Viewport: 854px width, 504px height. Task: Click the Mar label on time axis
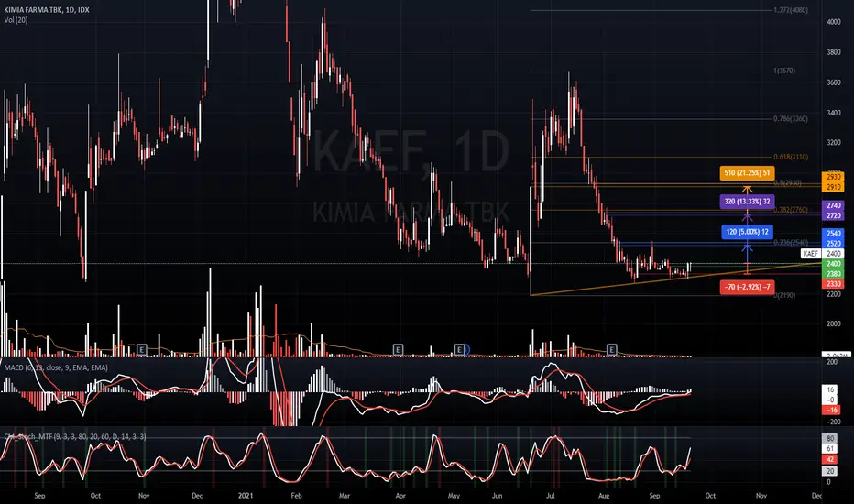pos(345,496)
